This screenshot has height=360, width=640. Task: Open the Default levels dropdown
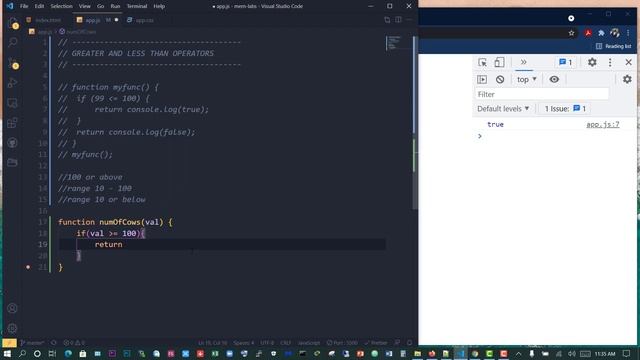(x=503, y=109)
